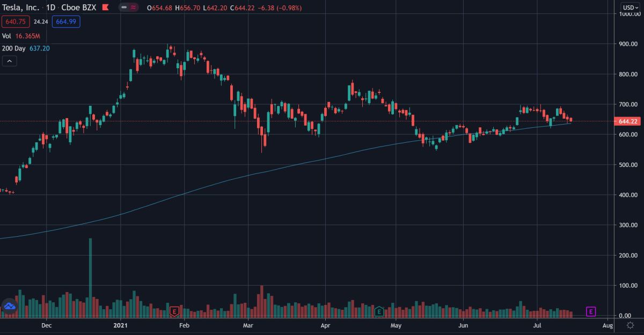Click the Jul label on time axis

(x=537, y=325)
